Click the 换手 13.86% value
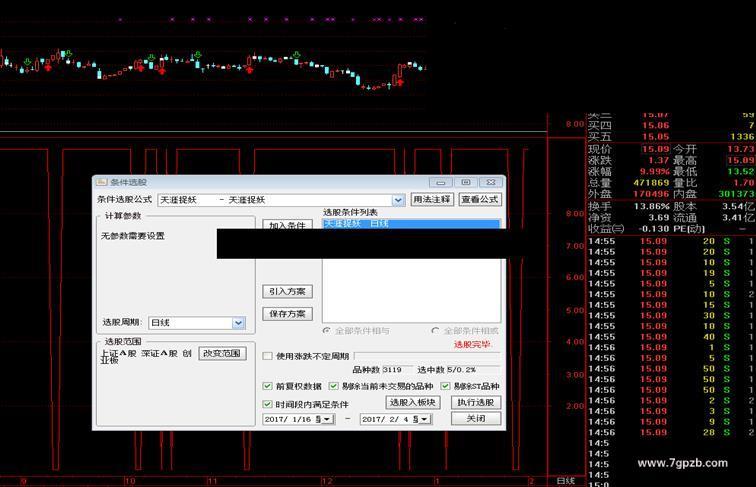The width and height of the screenshot is (756, 487). (x=651, y=206)
